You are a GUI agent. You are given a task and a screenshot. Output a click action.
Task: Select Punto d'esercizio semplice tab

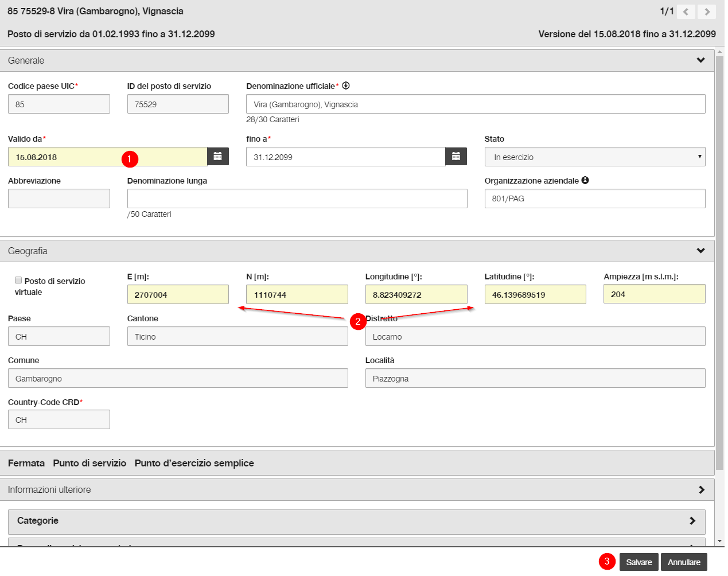[194, 463]
